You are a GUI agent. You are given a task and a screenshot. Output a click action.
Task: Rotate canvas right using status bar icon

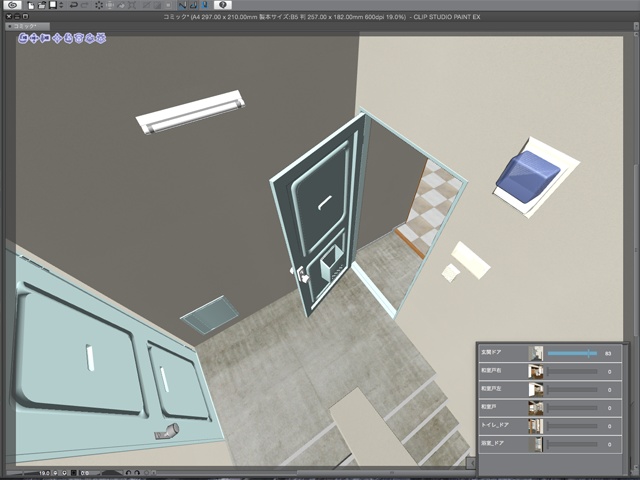(x=137, y=473)
